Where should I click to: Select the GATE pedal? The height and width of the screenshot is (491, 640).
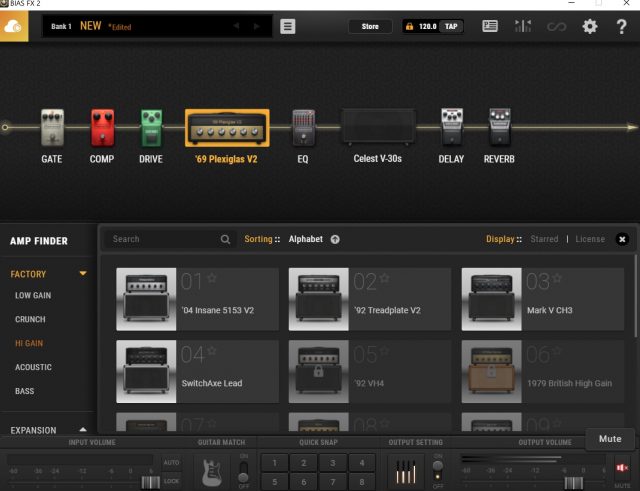[52, 128]
